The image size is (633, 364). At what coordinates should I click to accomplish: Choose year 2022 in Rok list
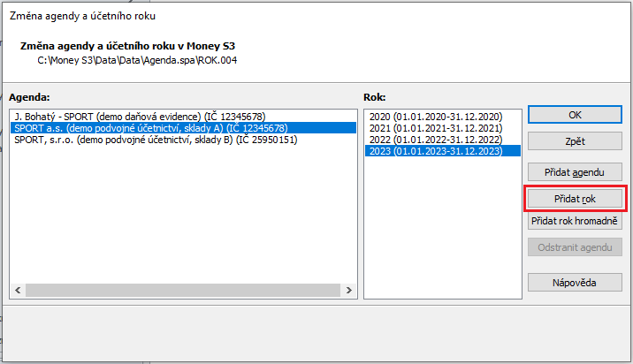442,140
